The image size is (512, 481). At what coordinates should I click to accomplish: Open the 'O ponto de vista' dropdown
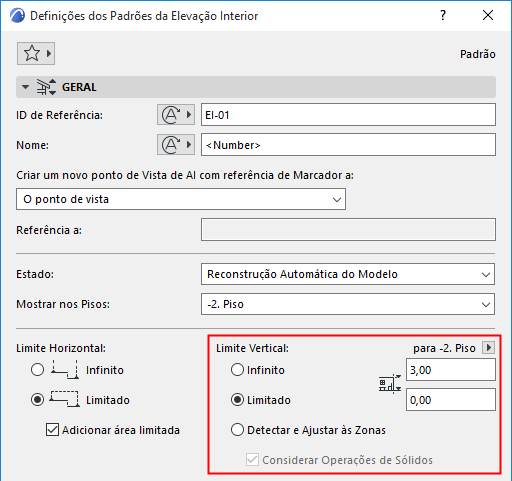181,199
